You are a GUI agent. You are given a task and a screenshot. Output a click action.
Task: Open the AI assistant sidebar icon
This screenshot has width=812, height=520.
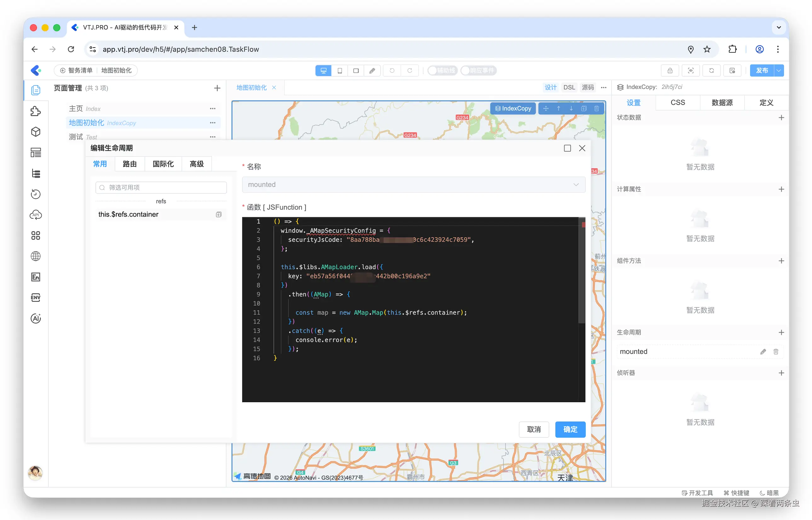(x=36, y=318)
